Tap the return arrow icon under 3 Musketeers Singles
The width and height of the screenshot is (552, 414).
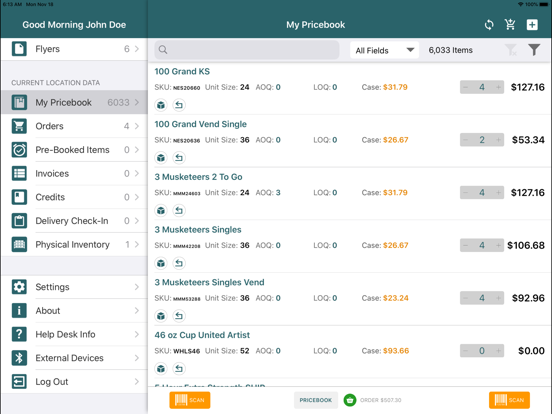tap(179, 263)
